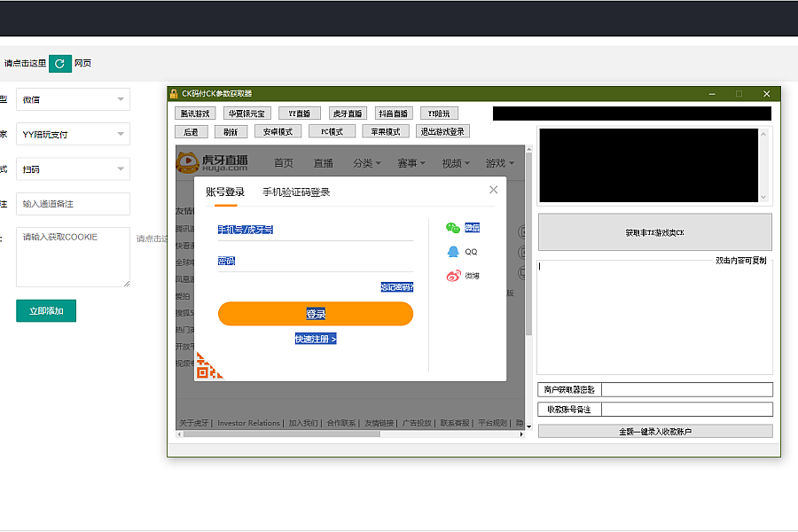Focus the 商户获取器密匙 input field
Viewport: 798px width, 532px height.
687,389
